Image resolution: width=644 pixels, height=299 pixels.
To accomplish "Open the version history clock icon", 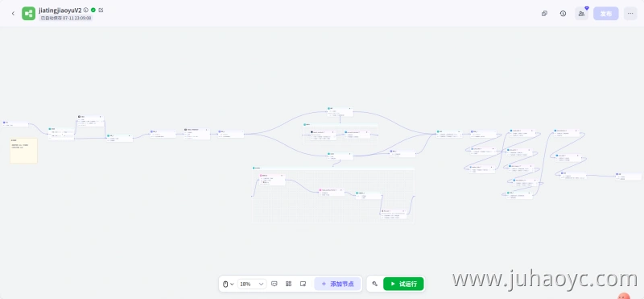I will [x=563, y=14].
